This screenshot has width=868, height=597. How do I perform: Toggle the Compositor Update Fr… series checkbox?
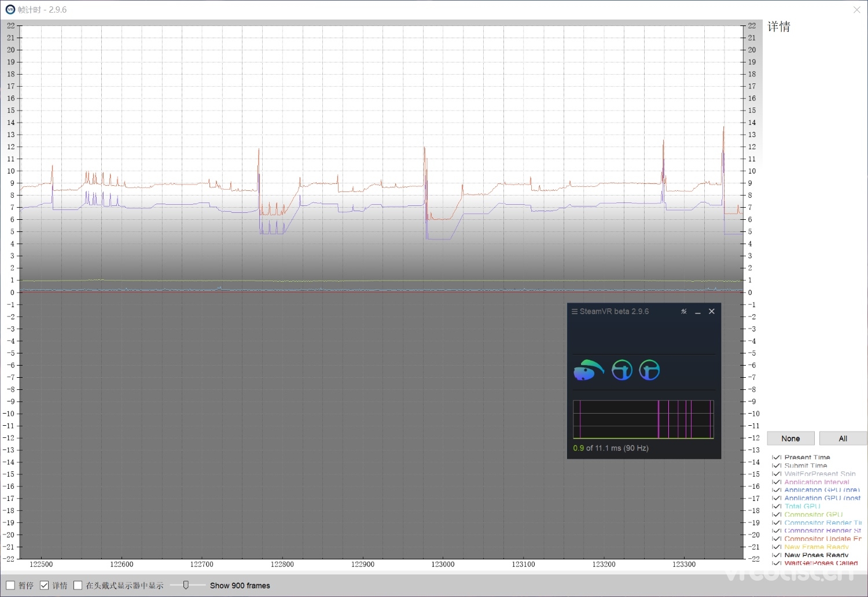(x=777, y=538)
